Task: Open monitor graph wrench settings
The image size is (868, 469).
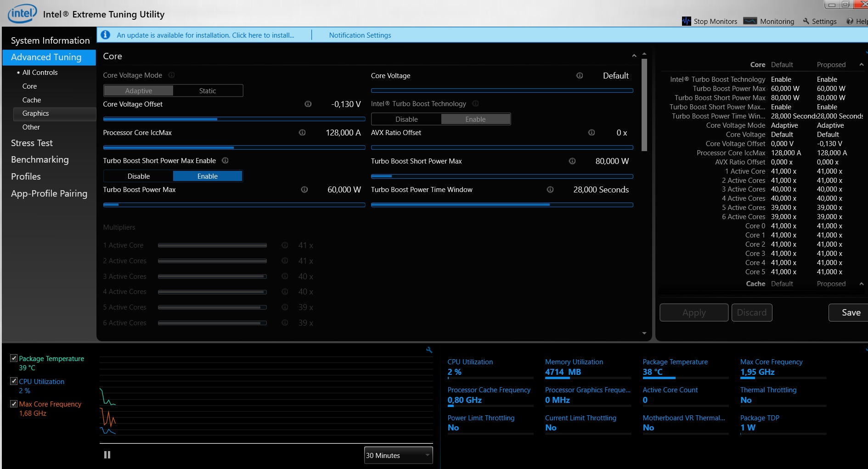Action: pyautogui.click(x=429, y=350)
